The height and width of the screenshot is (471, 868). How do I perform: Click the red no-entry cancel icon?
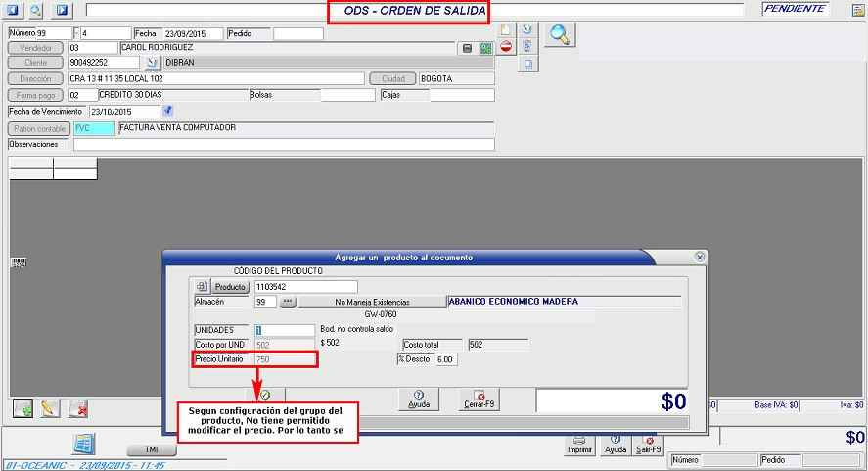(506, 46)
